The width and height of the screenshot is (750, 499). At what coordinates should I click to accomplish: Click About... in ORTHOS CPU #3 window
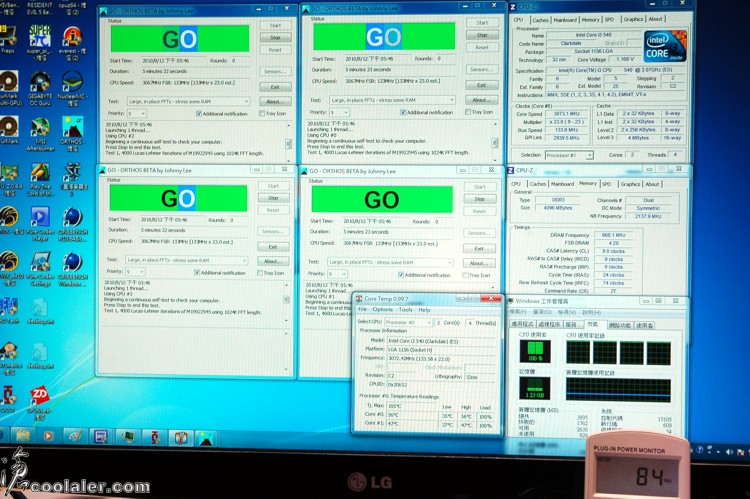(273, 261)
